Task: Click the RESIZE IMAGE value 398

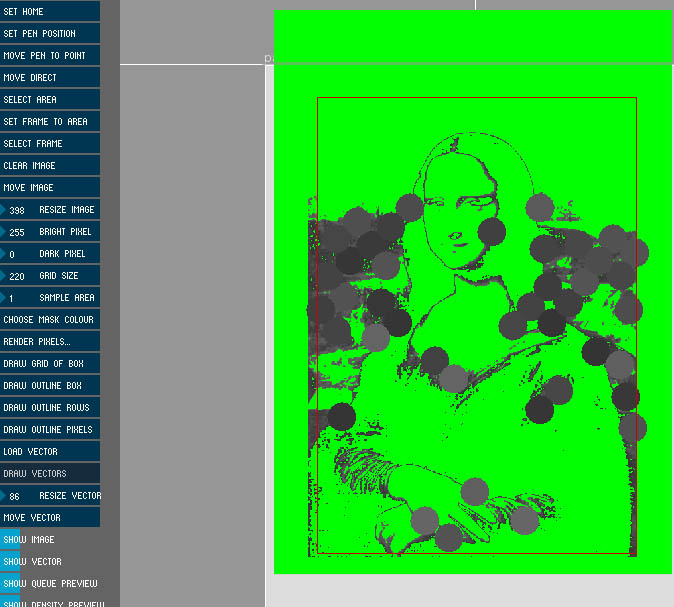Action: click(17, 210)
